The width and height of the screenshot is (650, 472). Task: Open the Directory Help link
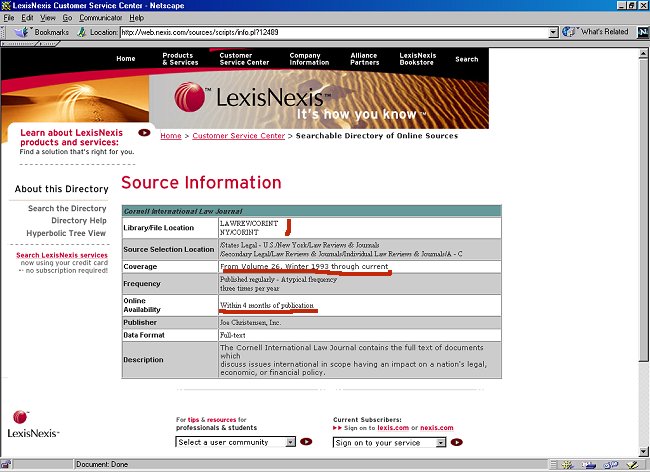(x=78, y=221)
